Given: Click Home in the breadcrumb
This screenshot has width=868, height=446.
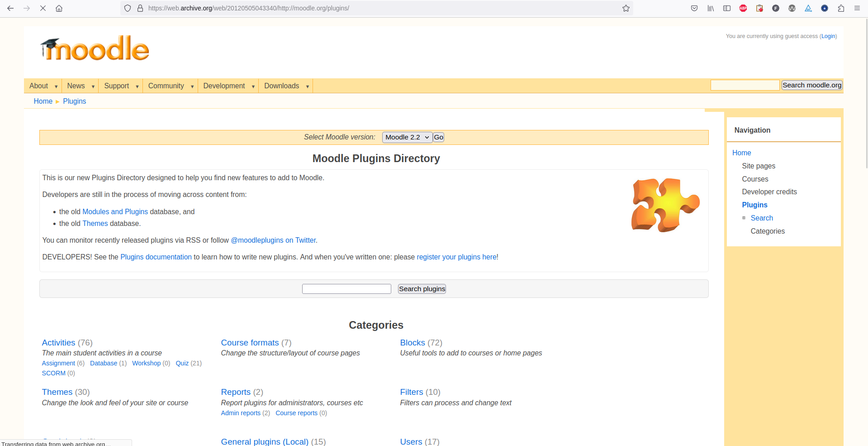Looking at the screenshot, I should coord(43,101).
